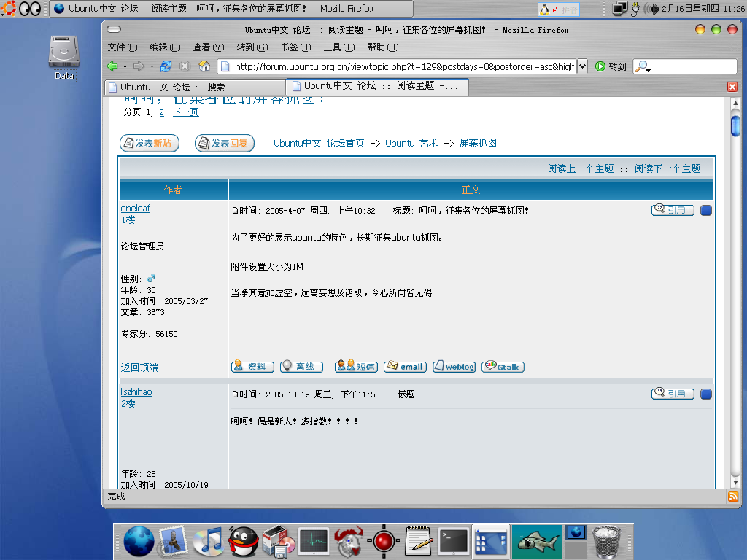Open the 工具 tools menu
Viewport: 747px width, 560px height.
click(339, 47)
